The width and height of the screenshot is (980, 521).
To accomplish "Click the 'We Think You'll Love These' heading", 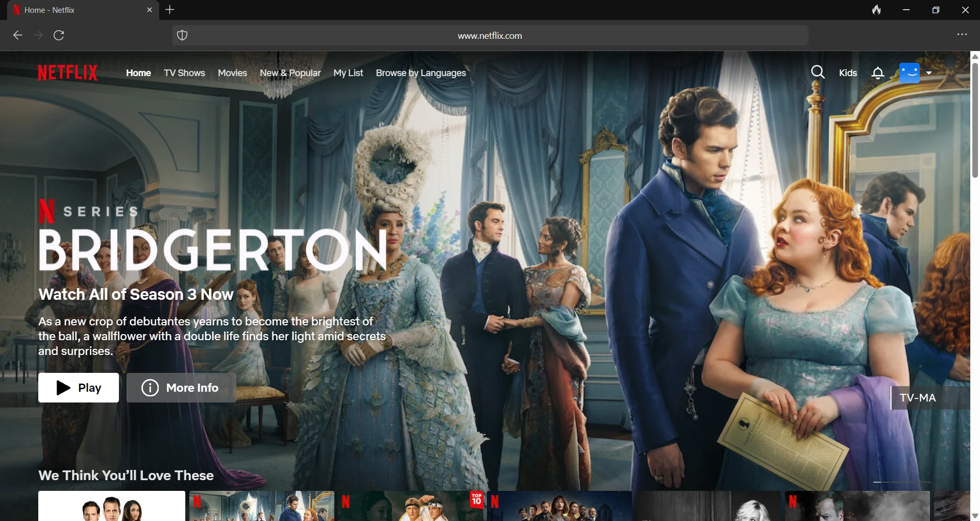I will (x=126, y=476).
